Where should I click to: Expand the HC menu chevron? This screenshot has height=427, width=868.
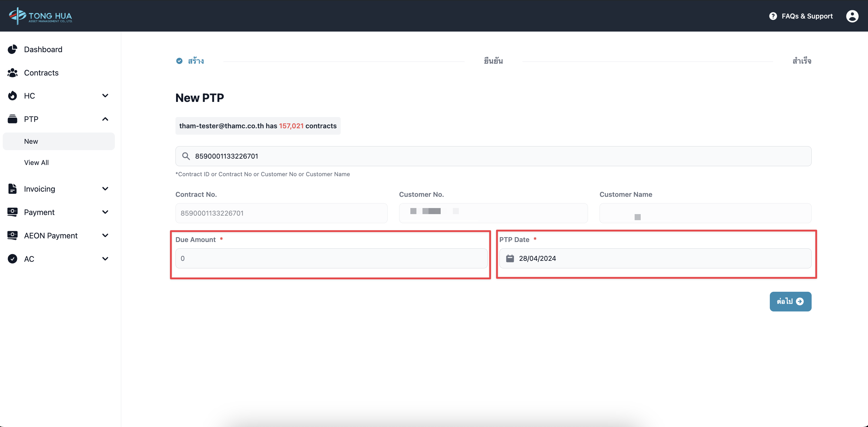tap(105, 96)
